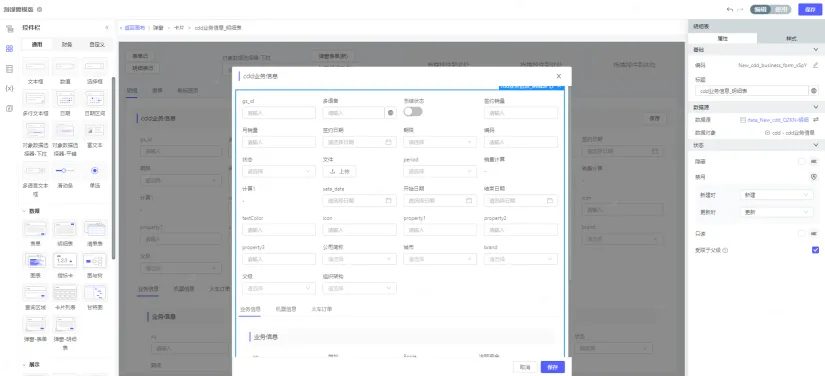Select the 富文本 rich text control
The height and width of the screenshot is (376, 825).
(95, 131)
